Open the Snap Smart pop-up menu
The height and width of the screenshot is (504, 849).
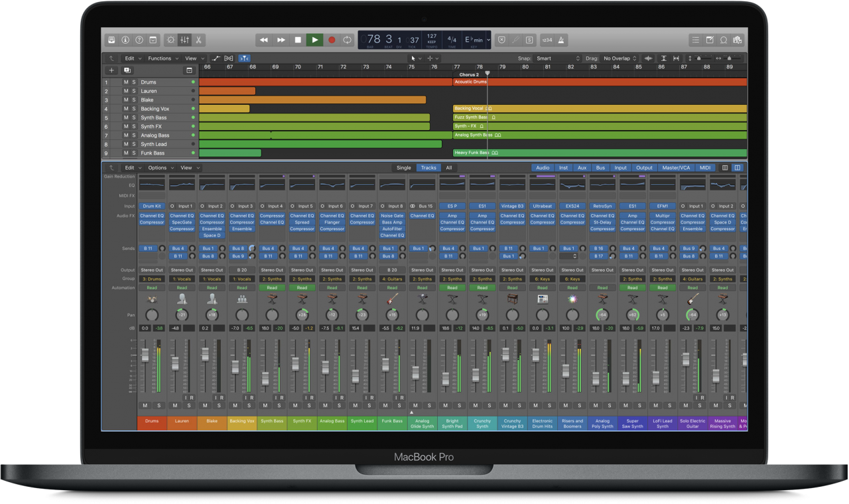558,58
